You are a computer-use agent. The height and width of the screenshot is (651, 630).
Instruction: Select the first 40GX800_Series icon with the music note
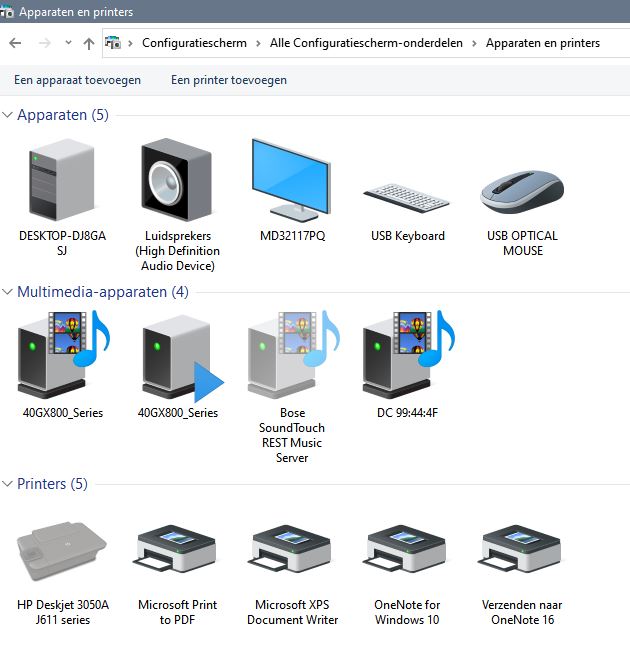tap(63, 354)
